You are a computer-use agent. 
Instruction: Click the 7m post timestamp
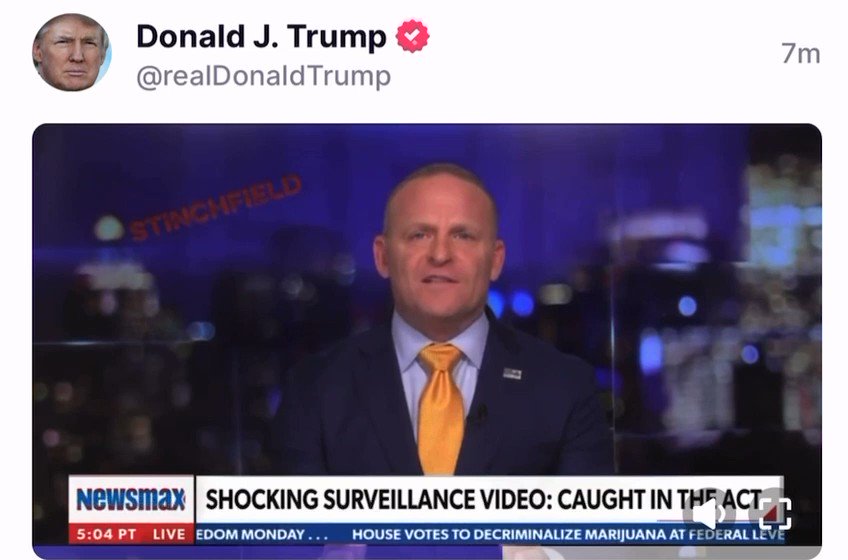pos(801,54)
